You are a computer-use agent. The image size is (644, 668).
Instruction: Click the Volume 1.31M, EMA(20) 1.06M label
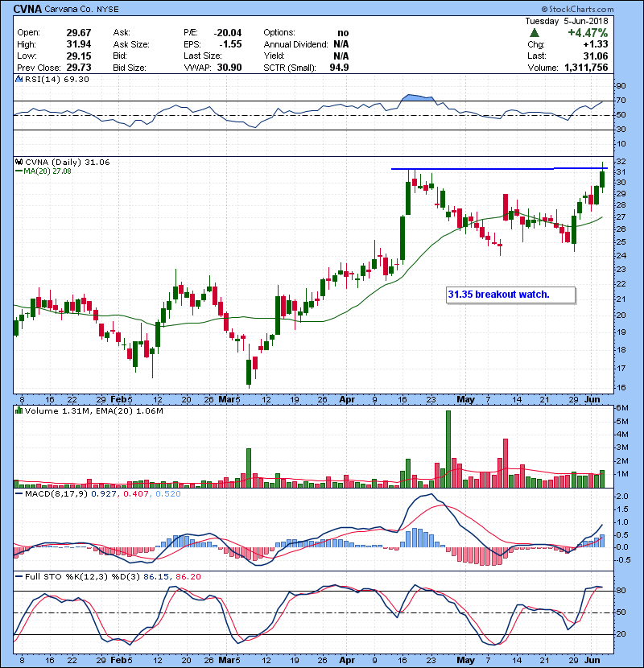click(93, 410)
